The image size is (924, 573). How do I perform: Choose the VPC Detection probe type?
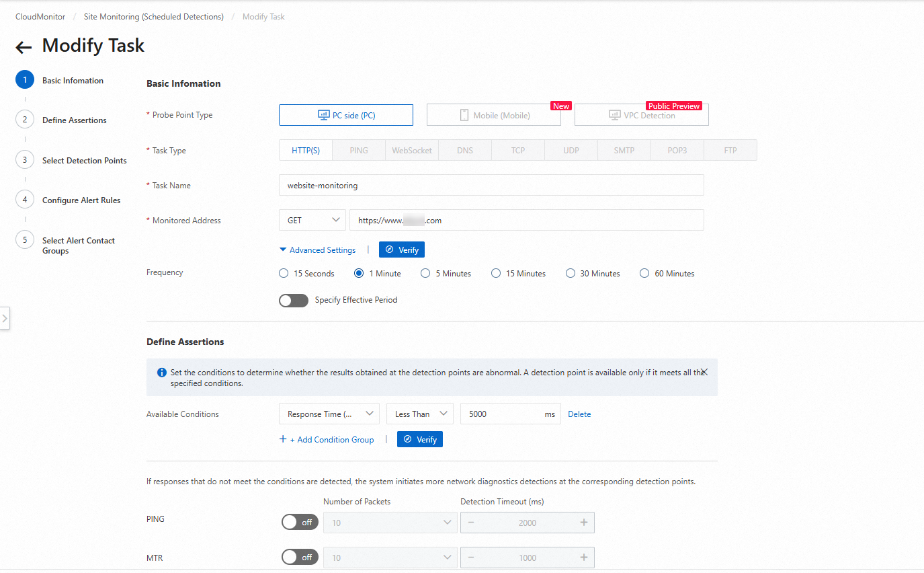pyautogui.click(x=641, y=114)
